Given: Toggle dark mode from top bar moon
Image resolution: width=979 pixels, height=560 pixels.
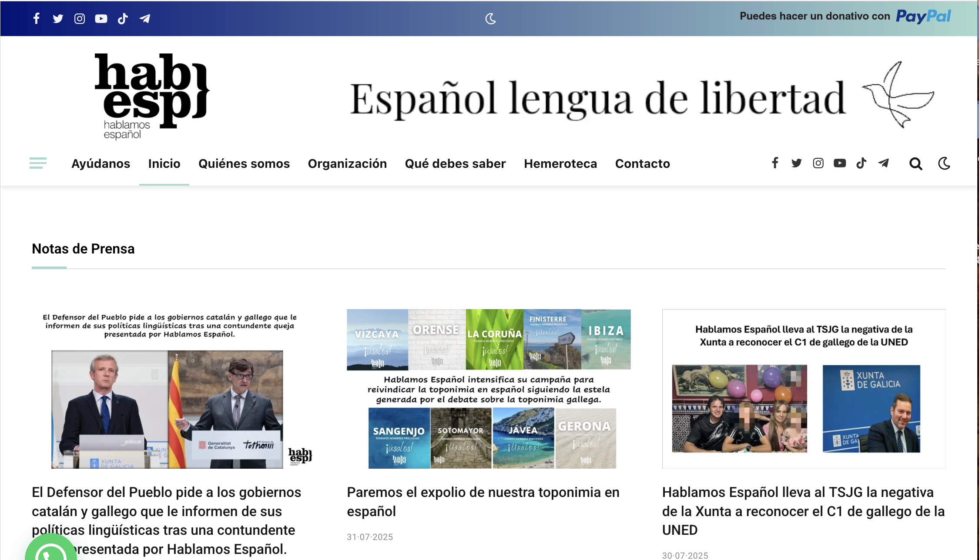Looking at the screenshot, I should coord(490,18).
